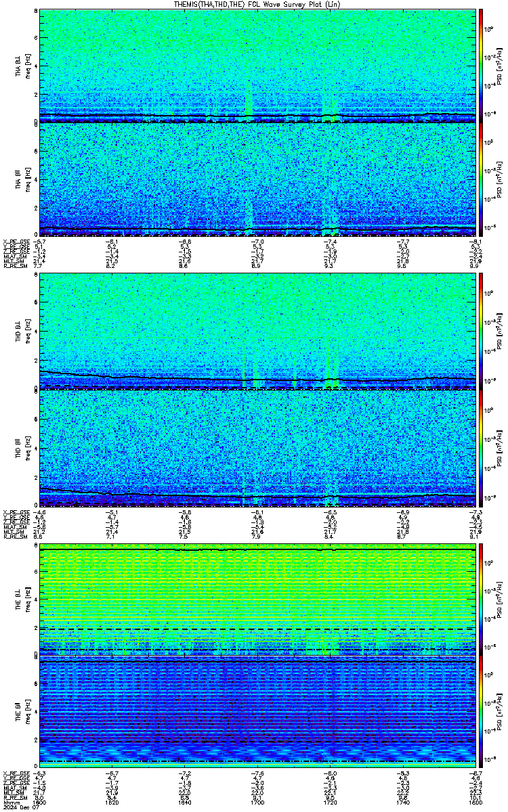The image size is (508, 812).
Task: Click the color bar beside THA B-perpendicular panel
Action: (x=482, y=66)
